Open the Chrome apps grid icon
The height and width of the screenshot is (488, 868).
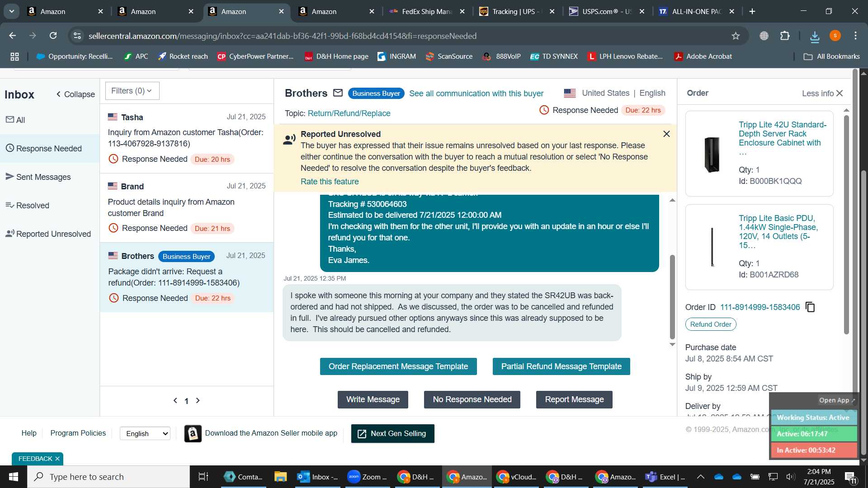point(14,56)
